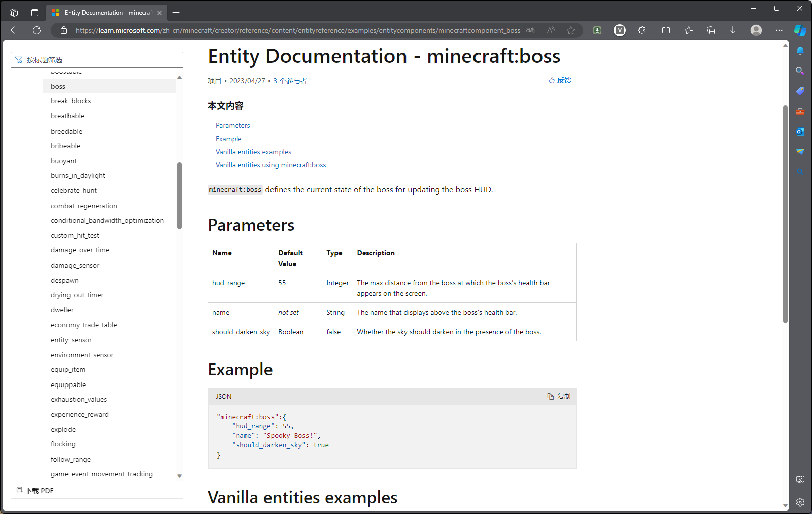Open sidebar settings gear
The width and height of the screenshot is (812, 514).
point(800,502)
